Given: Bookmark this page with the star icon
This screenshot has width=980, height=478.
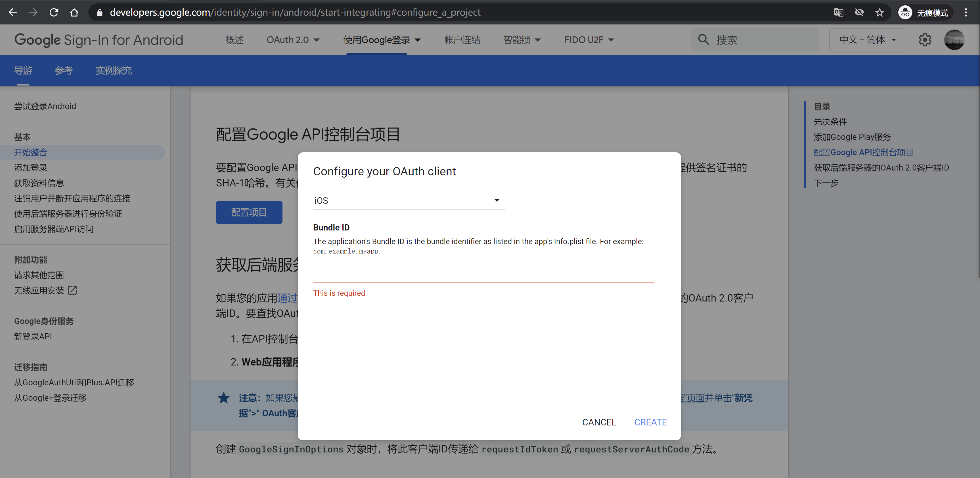Looking at the screenshot, I should [880, 13].
